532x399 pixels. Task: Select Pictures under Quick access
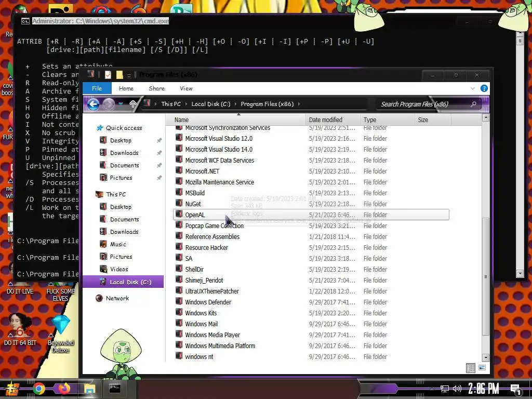click(121, 178)
